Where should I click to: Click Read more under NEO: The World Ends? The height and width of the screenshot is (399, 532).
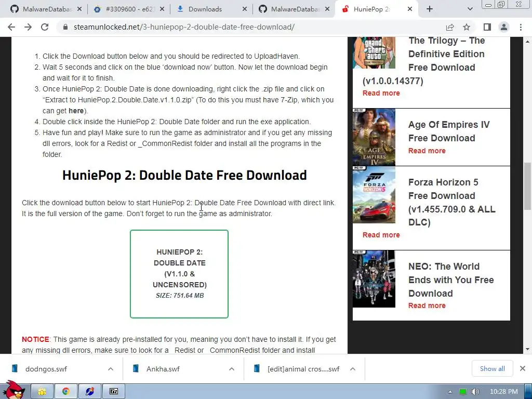point(427,305)
